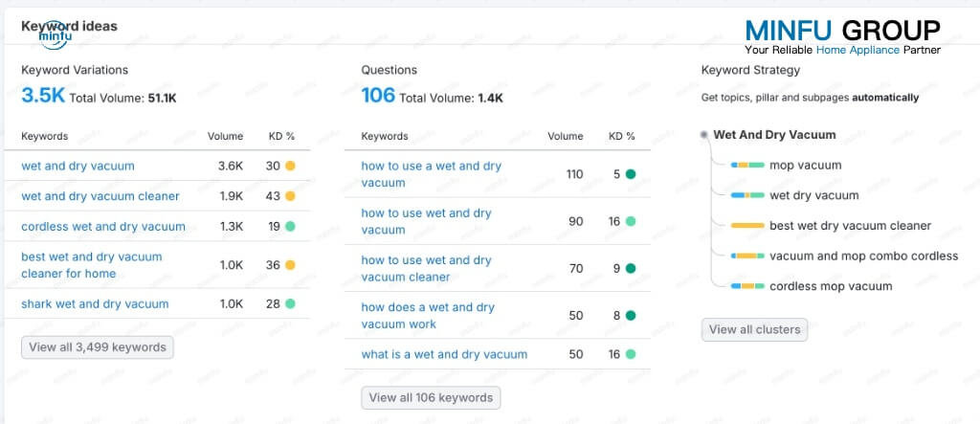This screenshot has width=980, height=424.
Task: Click the green KD dot for 'what is a wet and dry vacuum'
Action: pos(631,354)
